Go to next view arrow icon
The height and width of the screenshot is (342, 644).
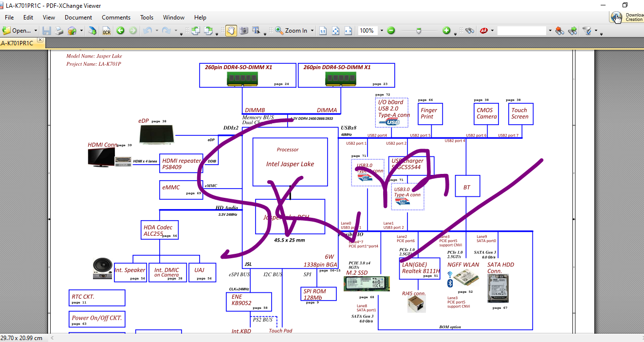[133, 30]
